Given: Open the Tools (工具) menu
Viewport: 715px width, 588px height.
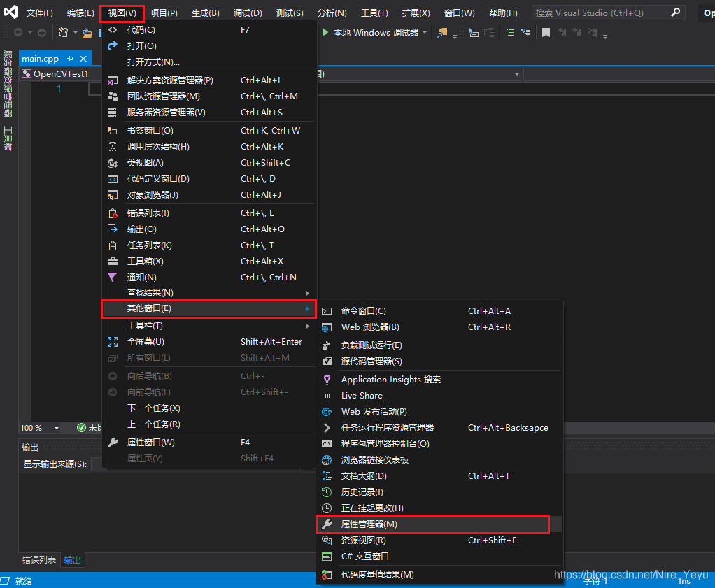Looking at the screenshot, I should (x=374, y=13).
